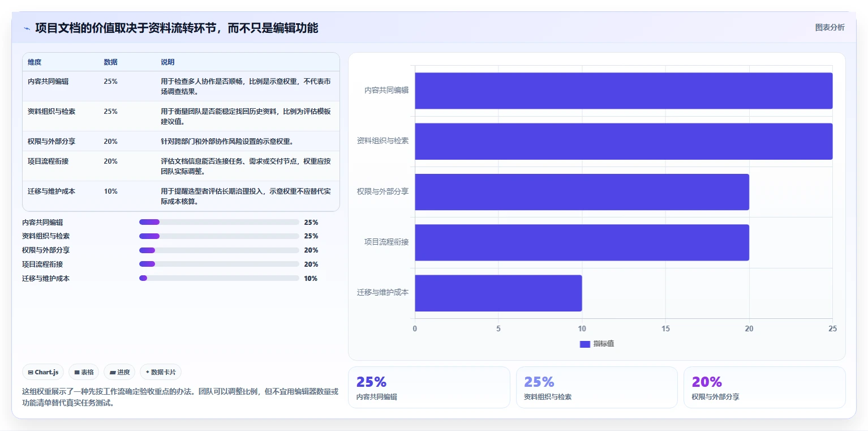Select 内容共同编辑 in the table's first column
The image size is (868, 431).
[x=48, y=82]
